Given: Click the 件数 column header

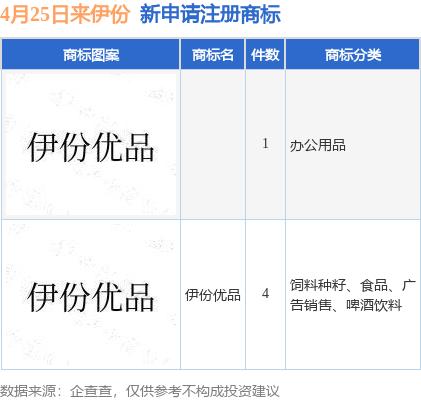Looking at the screenshot, I should pyautogui.click(x=265, y=54).
